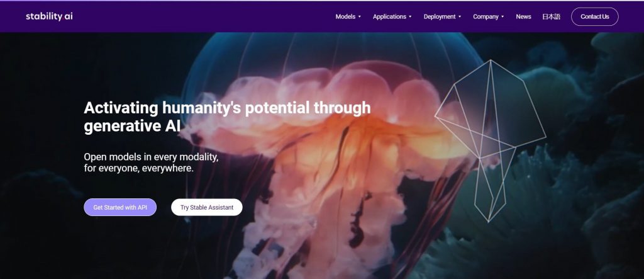Click the Contact Us button
The height and width of the screenshot is (279, 644).
click(595, 17)
